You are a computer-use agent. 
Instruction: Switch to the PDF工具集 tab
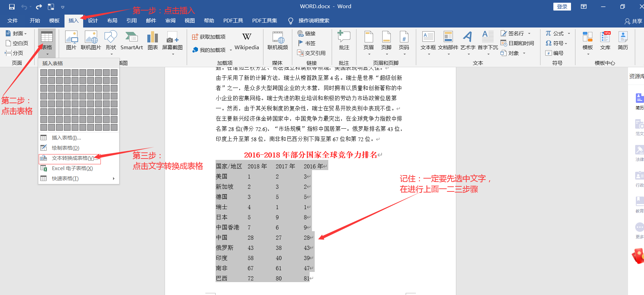point(264,21)
